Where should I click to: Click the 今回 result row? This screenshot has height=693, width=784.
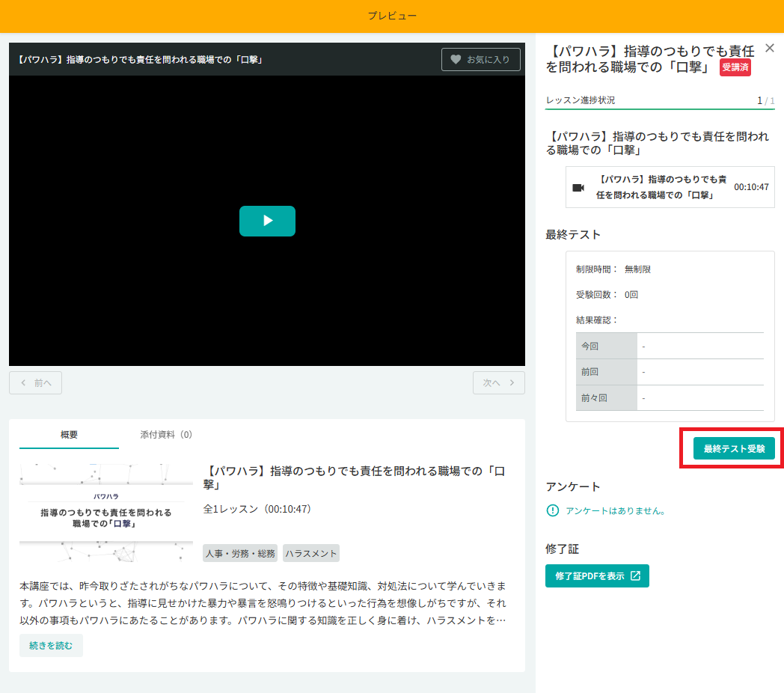click(670, 346)
